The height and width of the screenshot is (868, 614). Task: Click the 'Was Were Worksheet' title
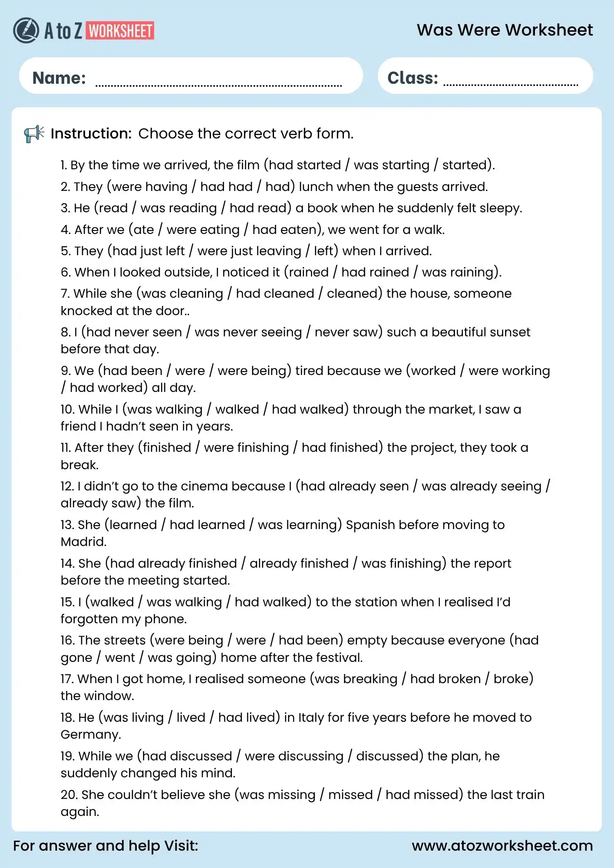[505, 30]
